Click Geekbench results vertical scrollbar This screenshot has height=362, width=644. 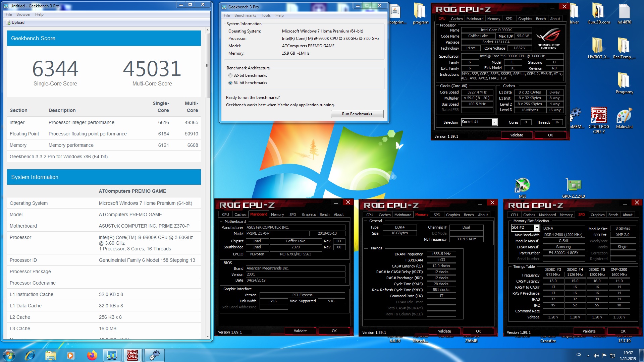207,65
